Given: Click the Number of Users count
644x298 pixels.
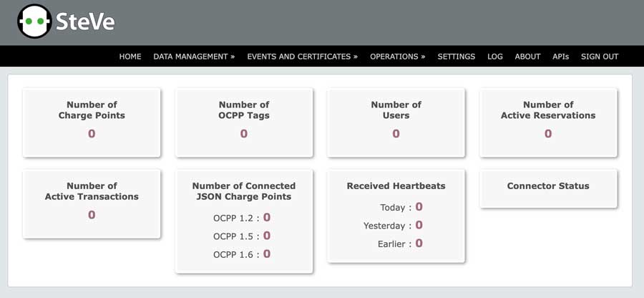Looking at the screenshot, I should tap(396, 133).
